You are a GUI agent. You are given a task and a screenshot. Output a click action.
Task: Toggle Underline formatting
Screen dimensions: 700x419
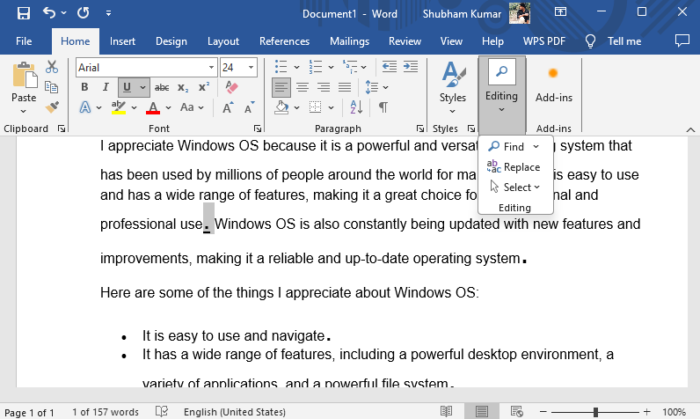tap(126, 87)
